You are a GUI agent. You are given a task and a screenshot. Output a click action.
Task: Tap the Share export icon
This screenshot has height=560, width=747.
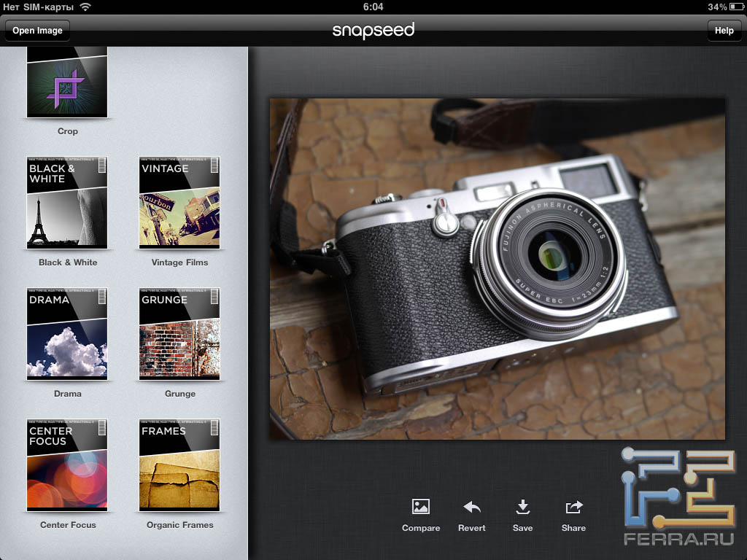pos(574,507)
